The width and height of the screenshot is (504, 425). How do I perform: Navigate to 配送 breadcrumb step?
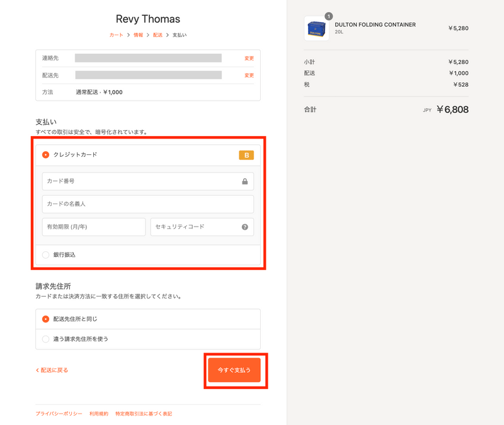point(157,35)
